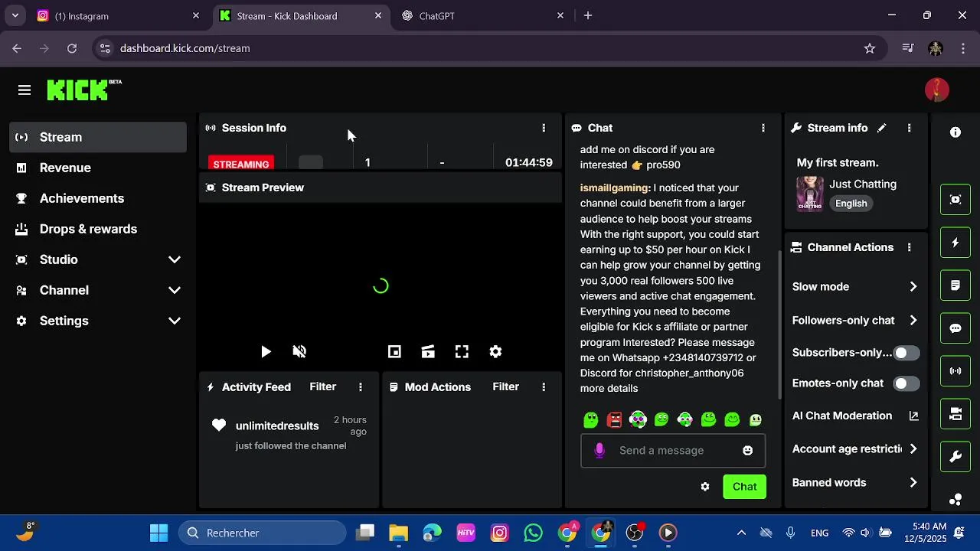Open stream preview settings gear

coord(495,352)
